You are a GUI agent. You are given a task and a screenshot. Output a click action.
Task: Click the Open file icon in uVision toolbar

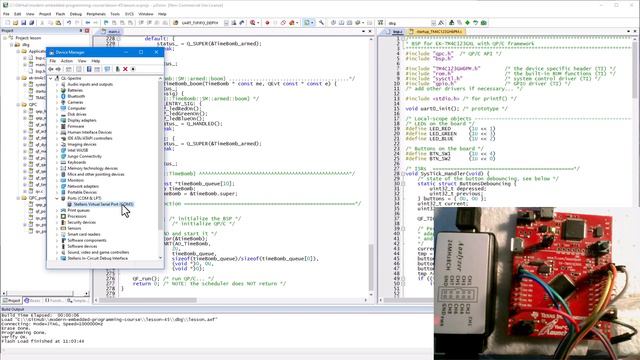15,23
